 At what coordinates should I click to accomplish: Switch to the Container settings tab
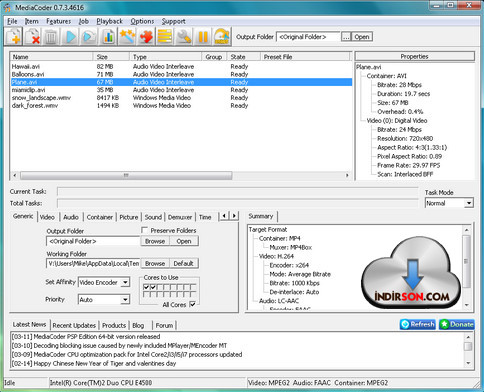(x=100, y=217)
